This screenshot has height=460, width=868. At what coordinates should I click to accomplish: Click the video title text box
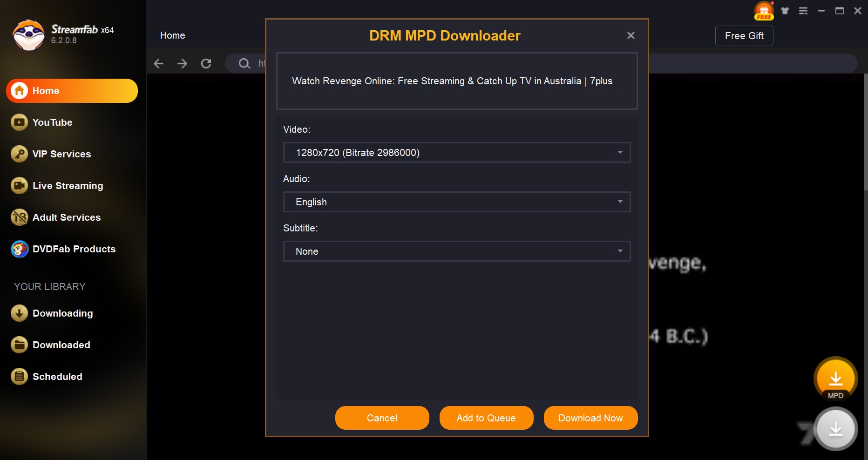click(x=457, y=81)
